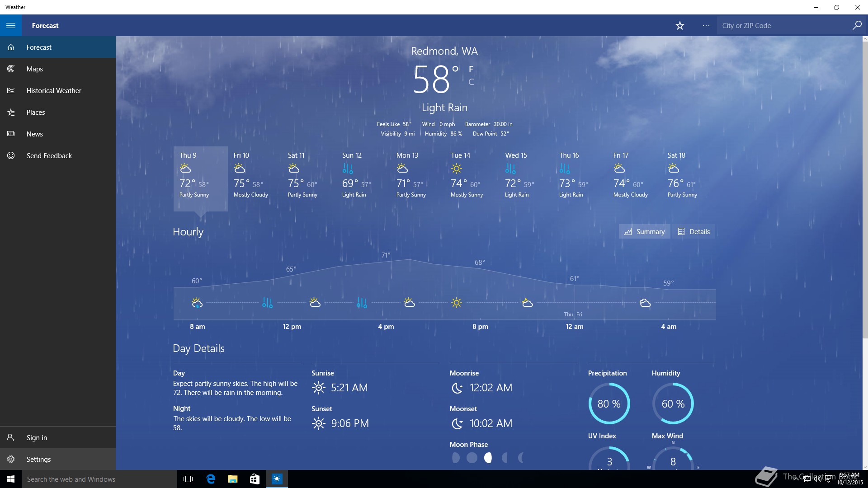Image resolution: width=868 pixels, height=488 pixels.
Task: Open the Microsoft Edge taskbar icon
Action: point(211,479)
